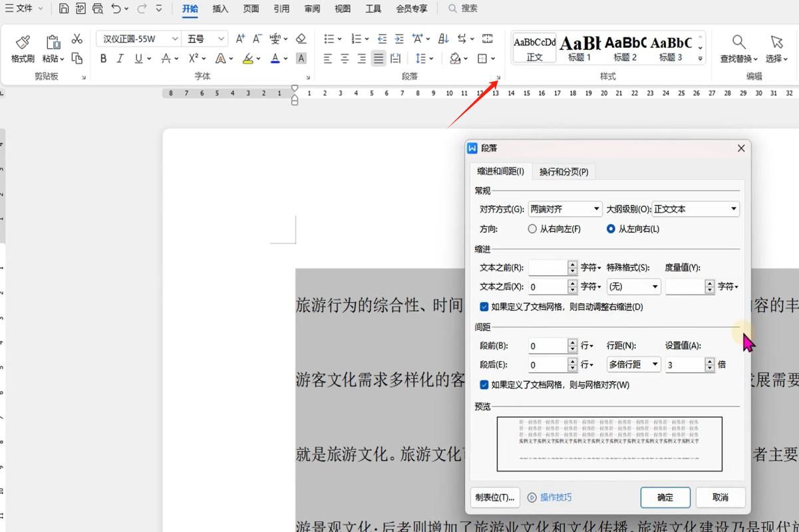Click the clear formatting eraser icon

pos(301,39)
